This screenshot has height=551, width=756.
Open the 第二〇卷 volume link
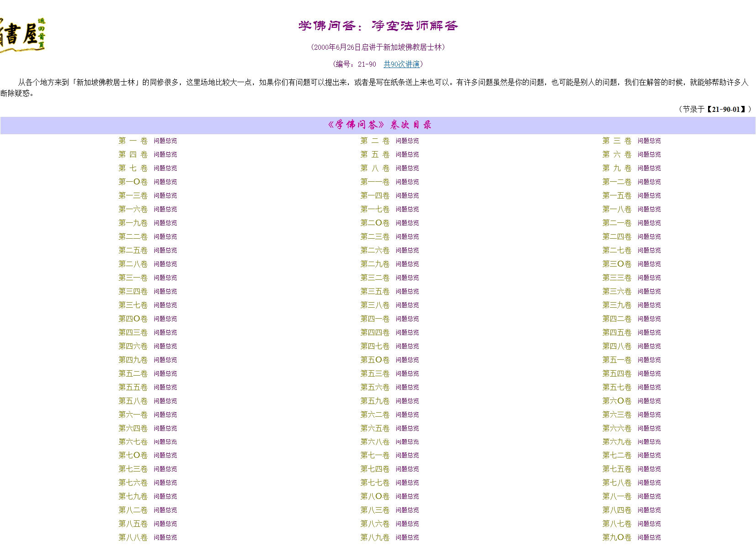[375, 223]
